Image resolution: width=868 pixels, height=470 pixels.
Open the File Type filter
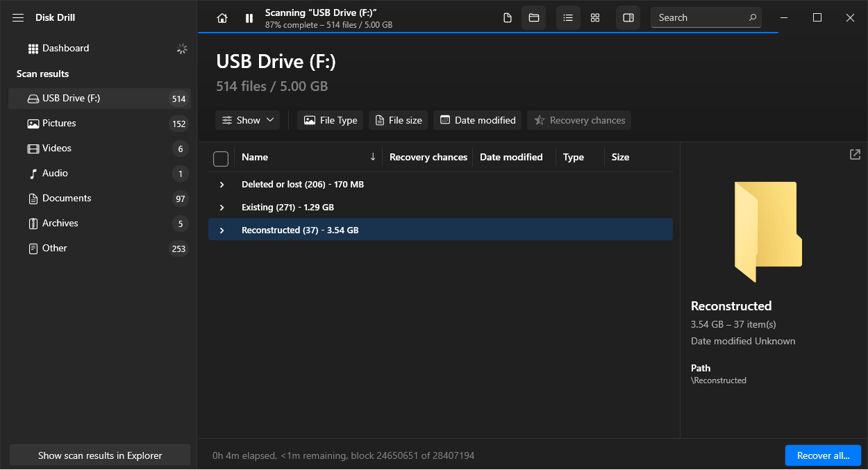pyautogui.click(x=331, y=120)
